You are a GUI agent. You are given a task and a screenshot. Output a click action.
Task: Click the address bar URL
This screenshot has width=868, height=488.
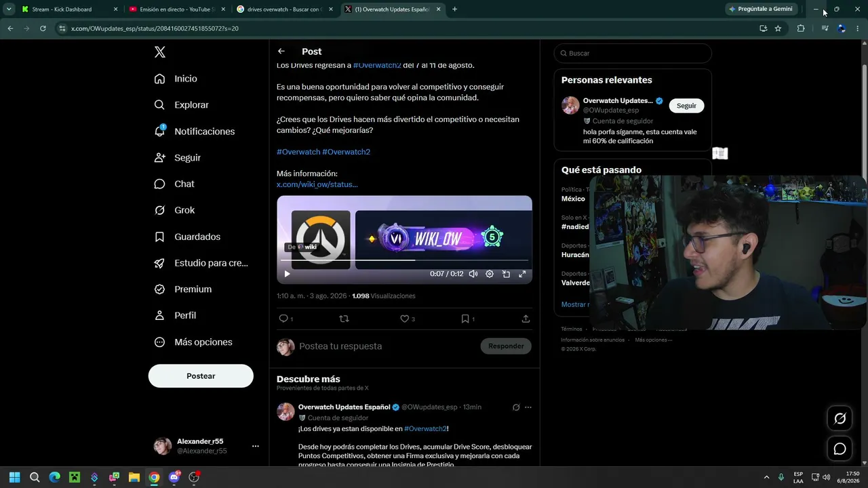click(155, 28)
